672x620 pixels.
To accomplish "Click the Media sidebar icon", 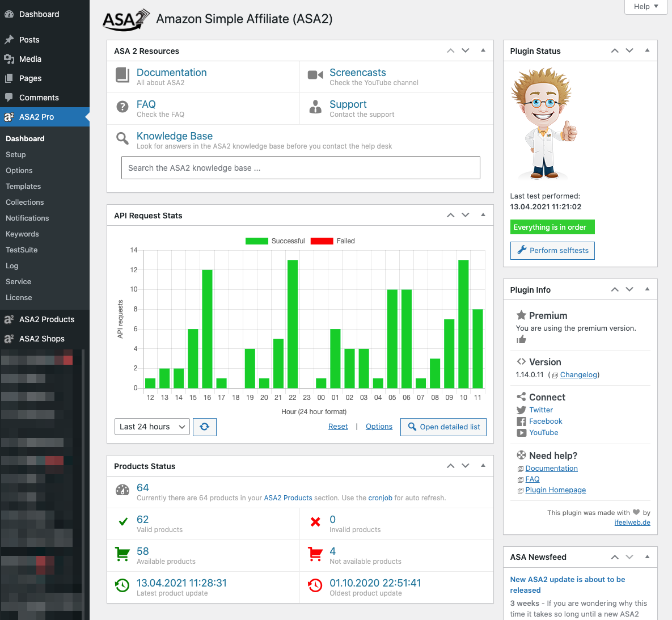I will pyautogui.click(x=9, y=59).
